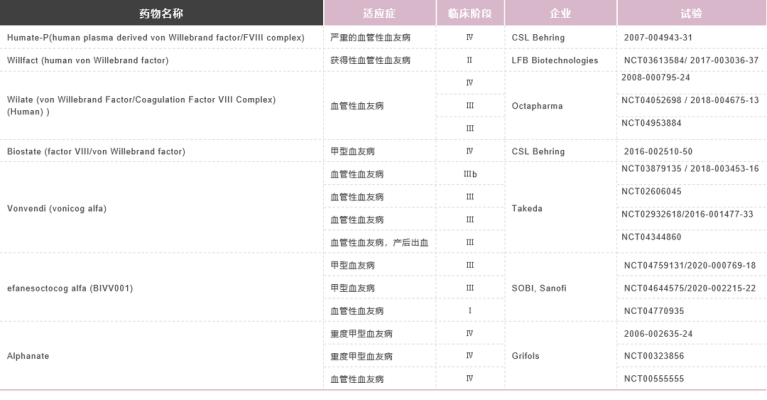Image resolution: width=767 pixels, height=400 pixels.
Task: Click trial NCT02932618/2016-001477-33
Action: click(687, 214)
